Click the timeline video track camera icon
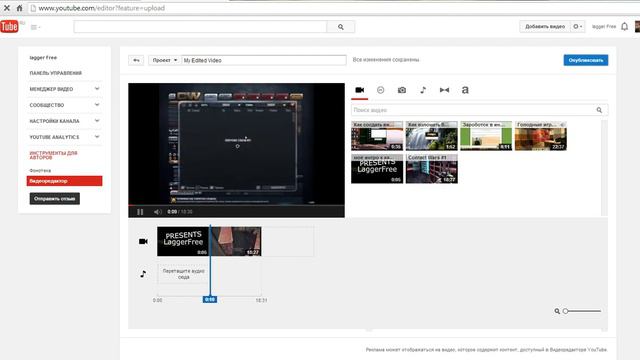Viewport: 640px width, 360px height. click(x=143, y=241)
